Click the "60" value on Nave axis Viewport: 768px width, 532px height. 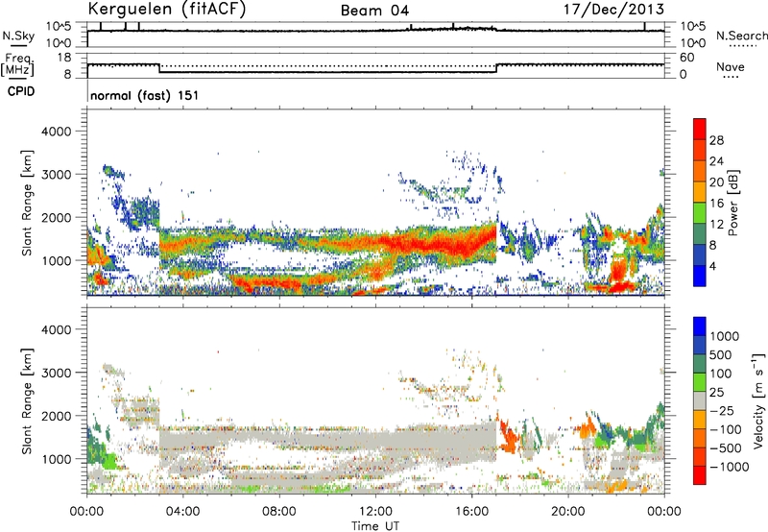click(x=686, y=58)
